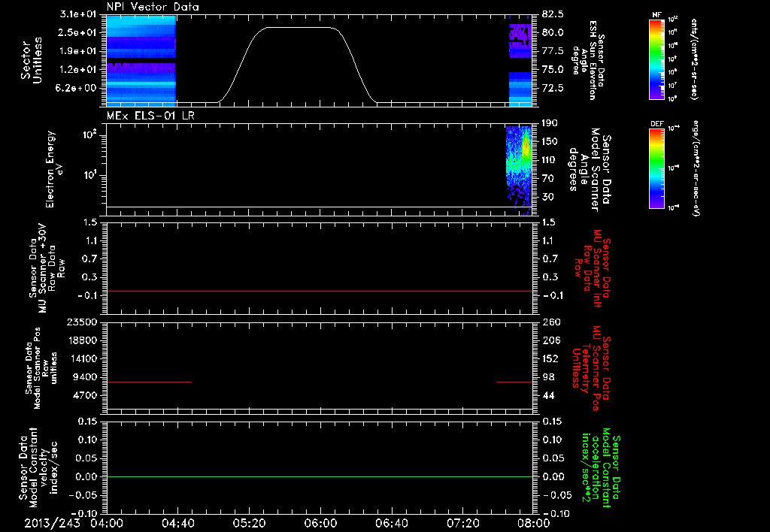Image resolution: width=770 pixels, height=532 pixels.
Task: Click the '80.0' Sun elevation tick label
Action: coord(553,32)
